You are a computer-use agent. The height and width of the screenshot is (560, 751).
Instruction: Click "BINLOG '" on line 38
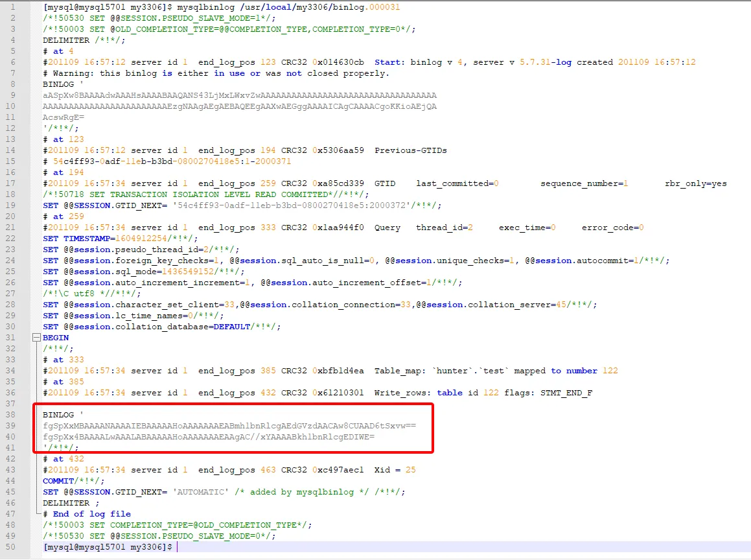click(x=64, y=415)
